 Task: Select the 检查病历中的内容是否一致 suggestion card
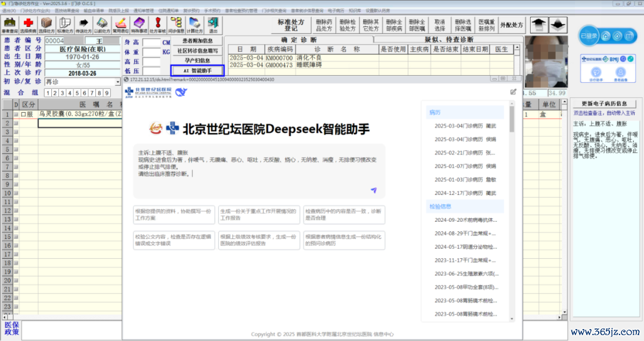click(344, 215)
